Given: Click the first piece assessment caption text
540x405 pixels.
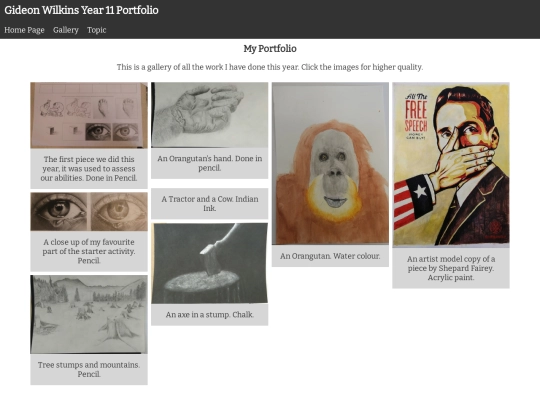Looking at the screenshot, I should tap(89, 168).
